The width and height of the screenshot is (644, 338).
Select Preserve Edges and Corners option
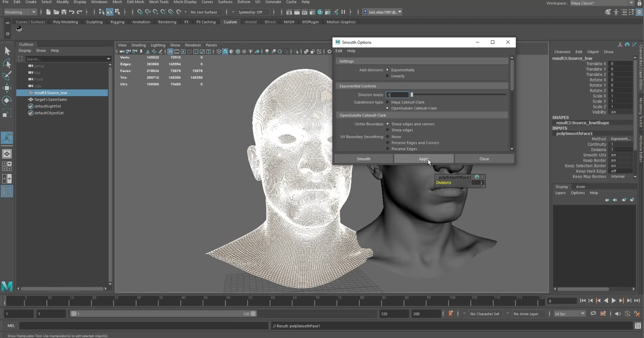(x=387, y=142)
